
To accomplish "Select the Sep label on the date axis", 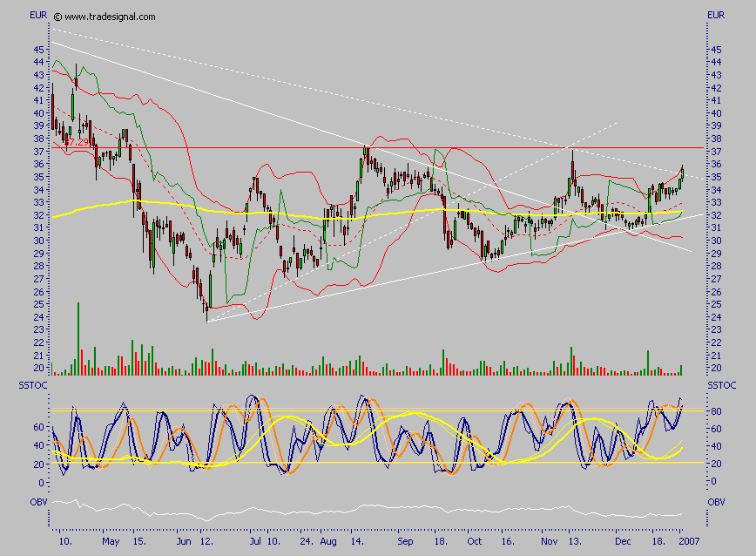I will [405, 541].
